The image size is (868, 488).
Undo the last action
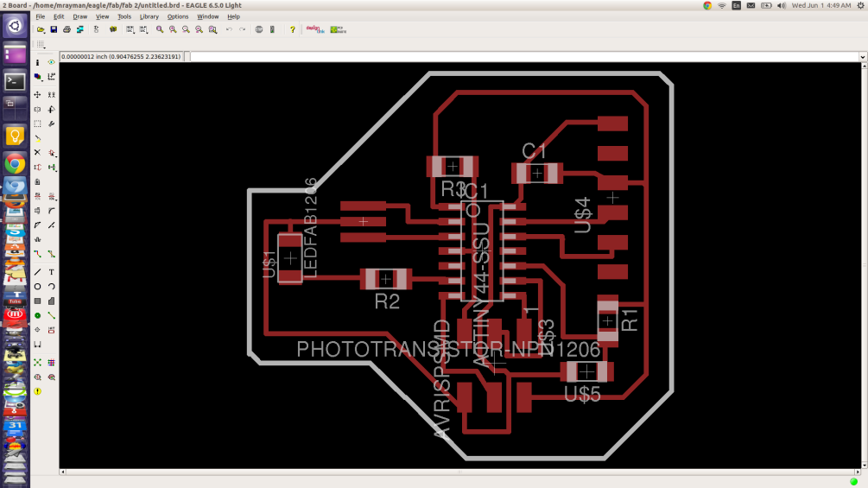point(229,29)
